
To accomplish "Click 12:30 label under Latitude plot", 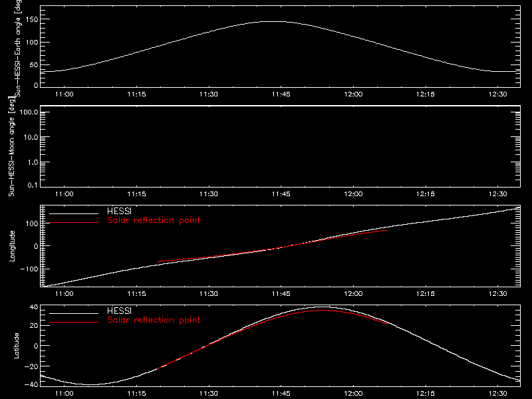I will (497, 394).
